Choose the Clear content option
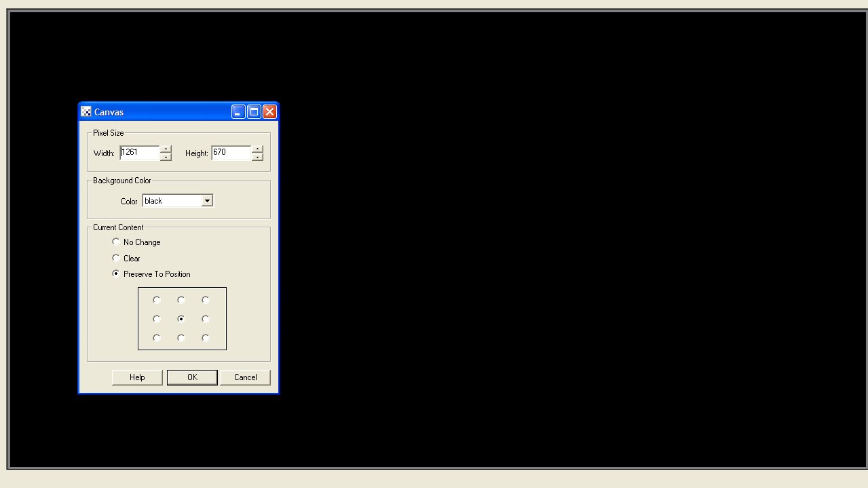Image resolution: width=868 pixels, height=488 pixels. 116,258
